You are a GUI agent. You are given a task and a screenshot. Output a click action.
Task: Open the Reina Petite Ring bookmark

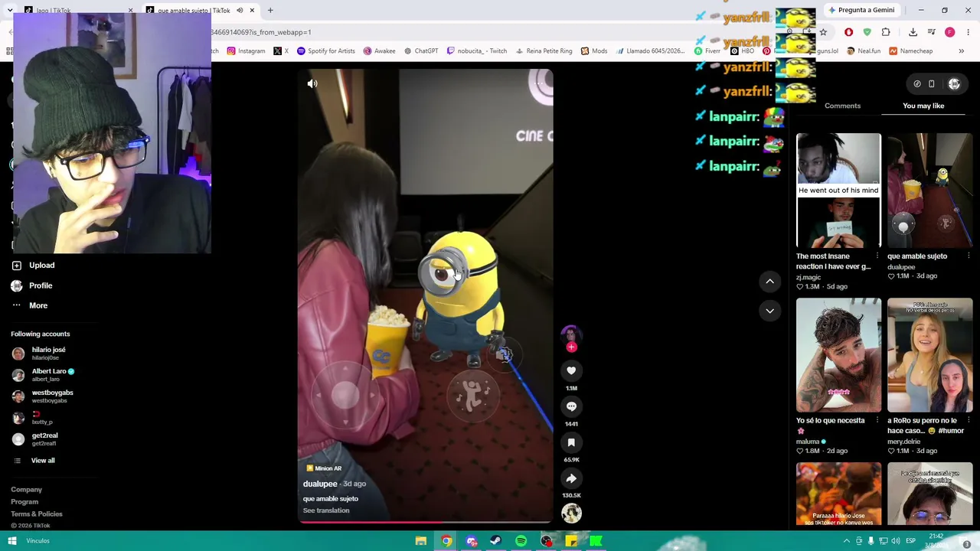[x=544, y=51]
